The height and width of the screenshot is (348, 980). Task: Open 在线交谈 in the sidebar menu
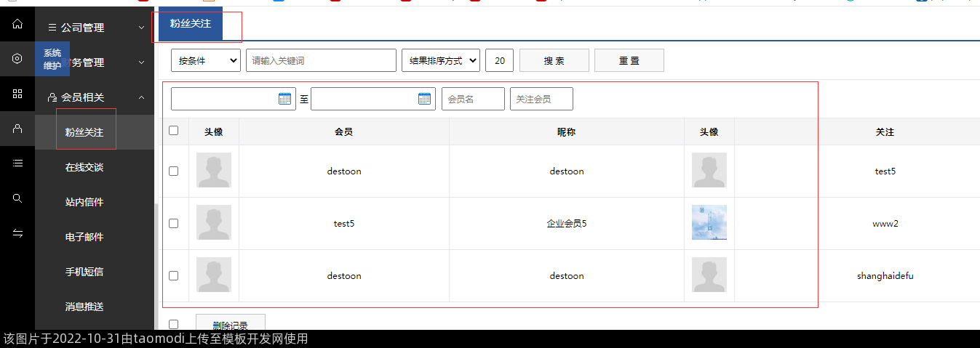(x=84, y=167)
